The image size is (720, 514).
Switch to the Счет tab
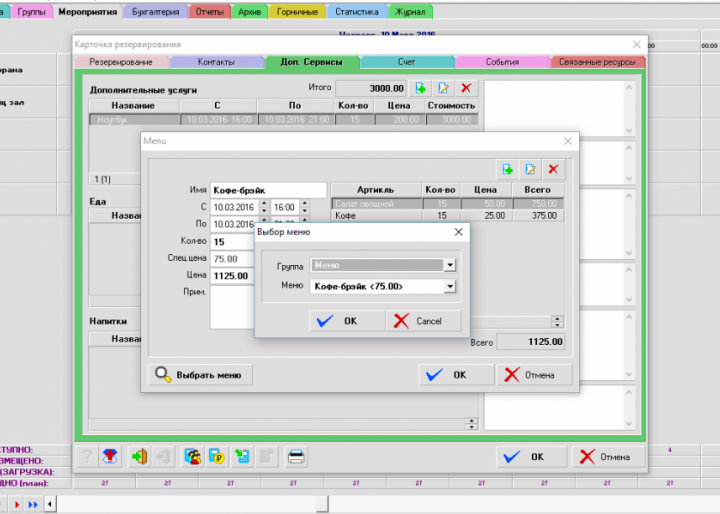406,62
